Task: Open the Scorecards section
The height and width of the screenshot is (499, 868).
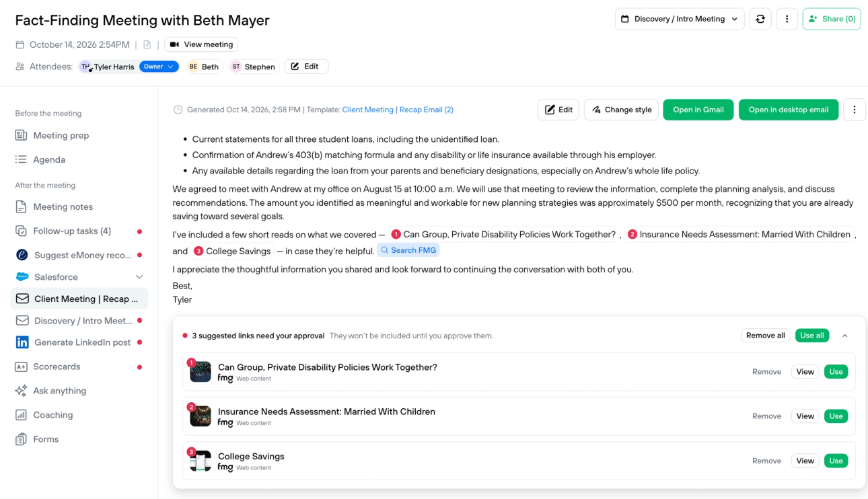Action: coord(57,367)
